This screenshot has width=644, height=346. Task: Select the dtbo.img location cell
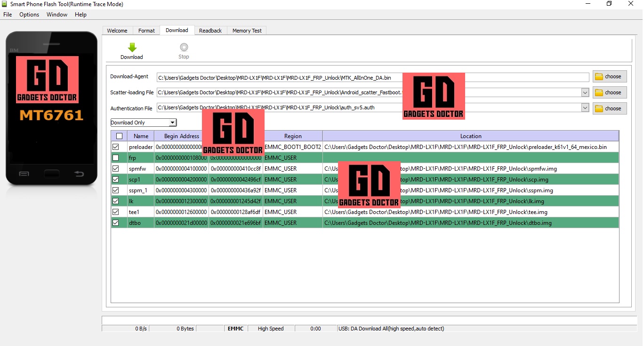[x=471, y=223]
